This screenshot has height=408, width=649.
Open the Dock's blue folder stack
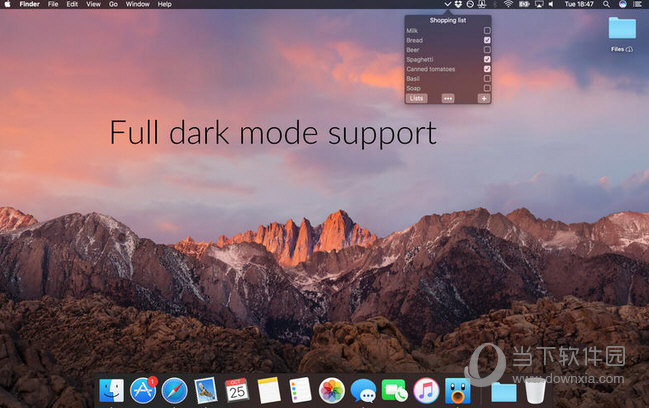pyautogui.click(x=504, y=391)
